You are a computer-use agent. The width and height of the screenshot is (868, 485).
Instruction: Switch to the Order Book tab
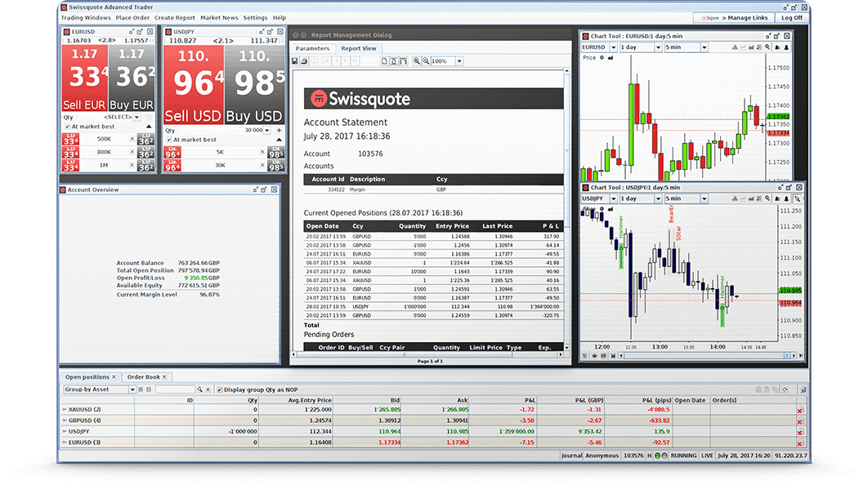pos(146,377)
